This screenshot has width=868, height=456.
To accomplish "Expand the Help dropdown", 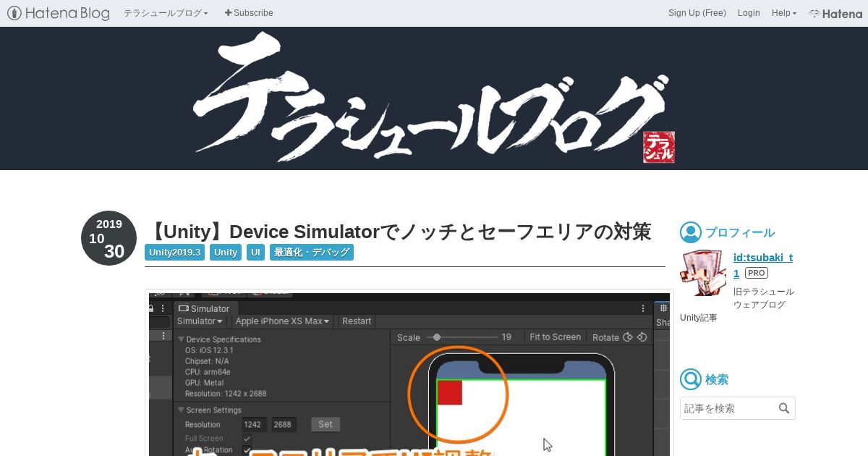I will (x=783, y=13).
